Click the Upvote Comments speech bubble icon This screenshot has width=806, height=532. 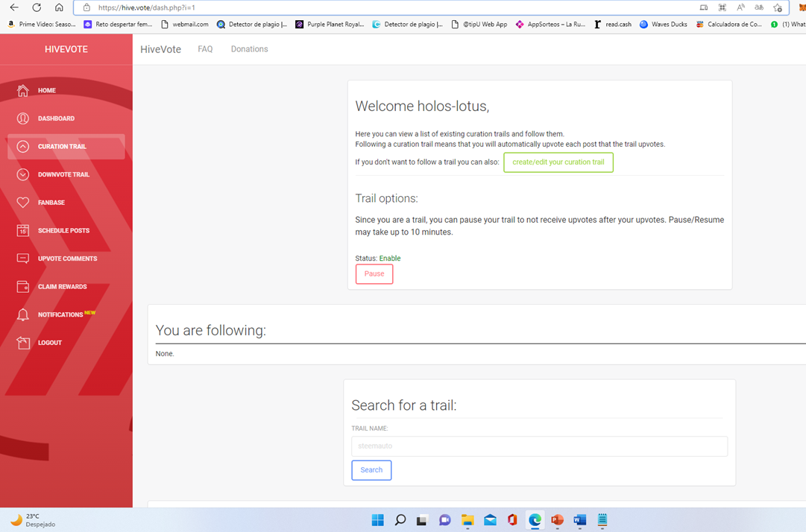(22, 259)
